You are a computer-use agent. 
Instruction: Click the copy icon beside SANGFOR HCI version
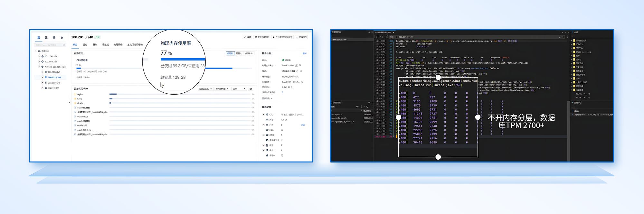point(302,82)
